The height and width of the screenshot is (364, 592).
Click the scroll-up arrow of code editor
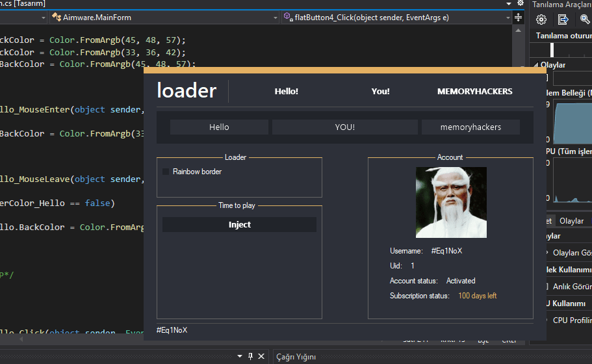[x=519, y=31]
